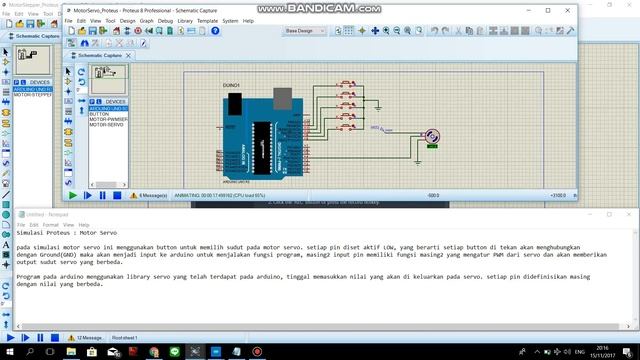Click vertical mirror arrow in front window
This screenshot has height=360, width=640.
[82, 110]
